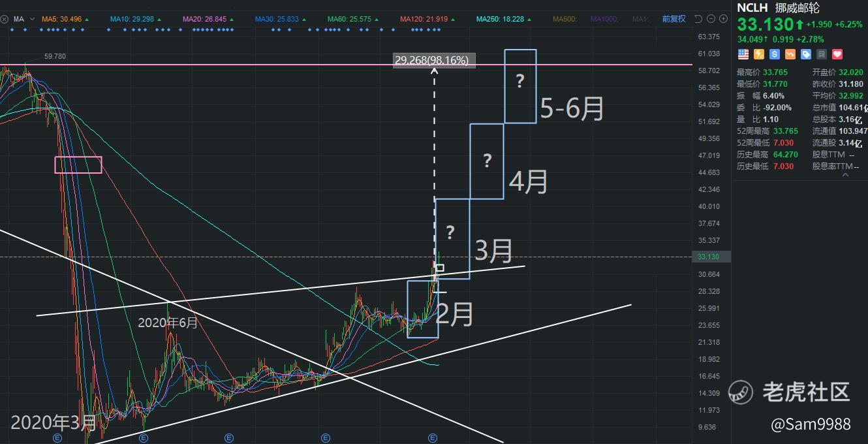
Task: Open the second earnings E marker on timeline
Action: coord(142,438)
